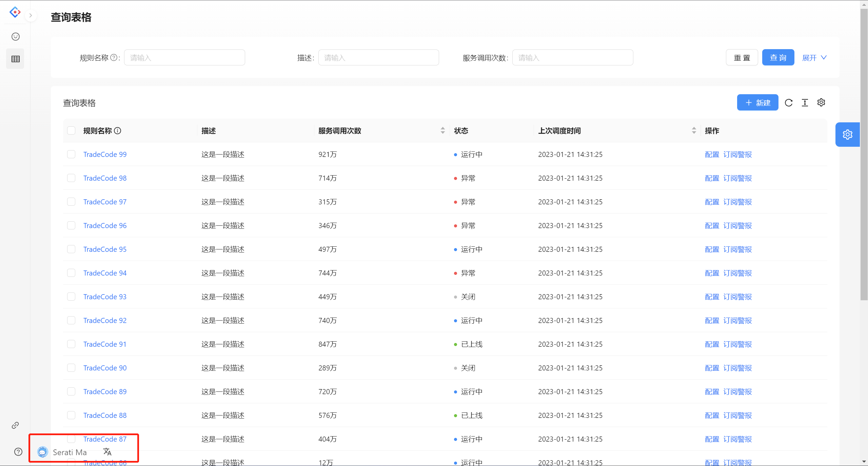Viewport: 868px width, 466px height.
Task: Click the question mark help icon
Action: [x=18, y=452]
